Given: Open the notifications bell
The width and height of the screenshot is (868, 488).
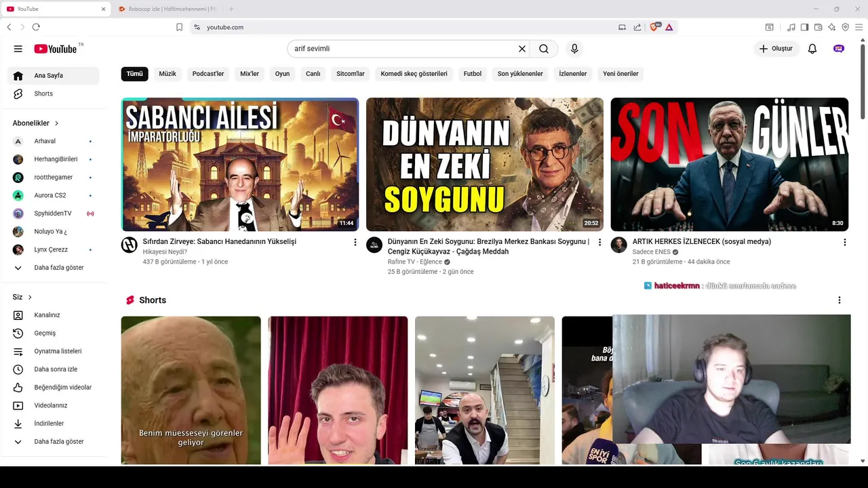Looking at the screenshot, I should click(x=812, y=49).
